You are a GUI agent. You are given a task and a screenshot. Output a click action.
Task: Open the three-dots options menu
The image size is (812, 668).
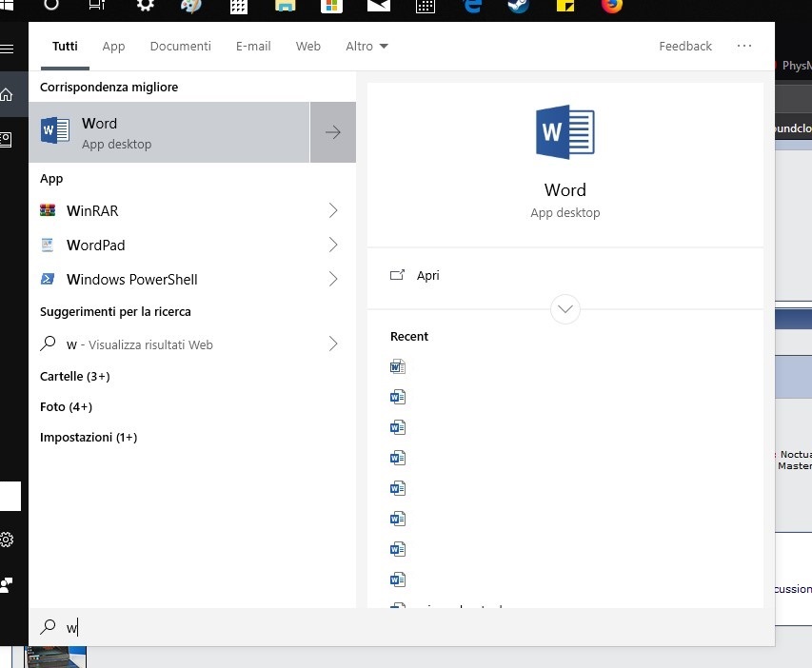click(744, 46)
